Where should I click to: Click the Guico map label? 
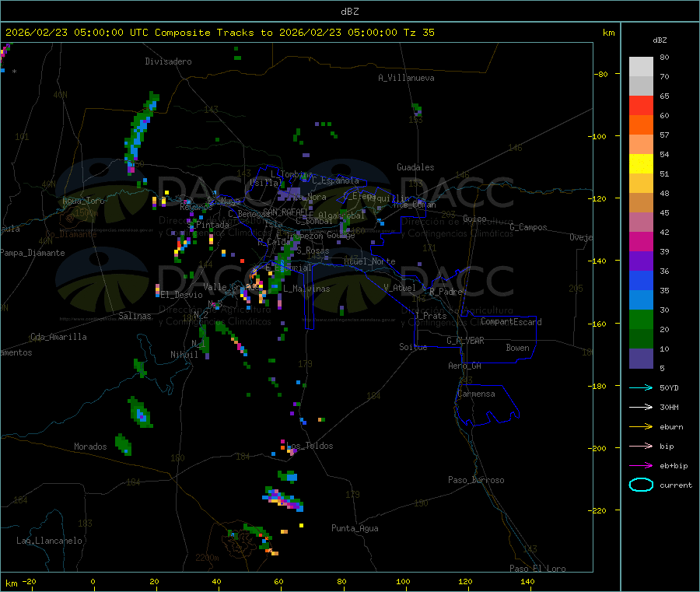point(474,219)
